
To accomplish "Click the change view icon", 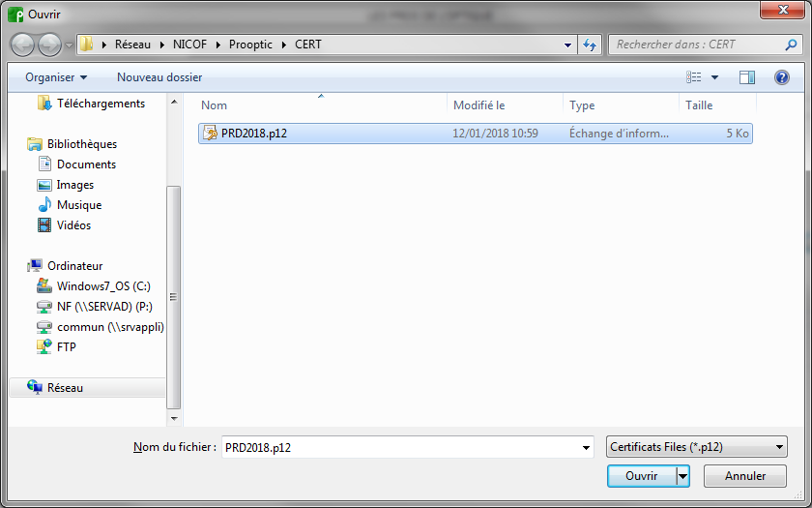I will coord(694,77).
